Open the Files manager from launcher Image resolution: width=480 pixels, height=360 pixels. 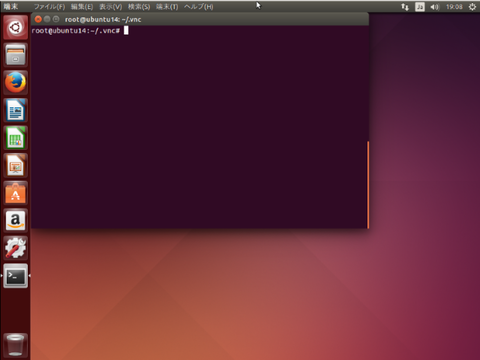(15, 55)
